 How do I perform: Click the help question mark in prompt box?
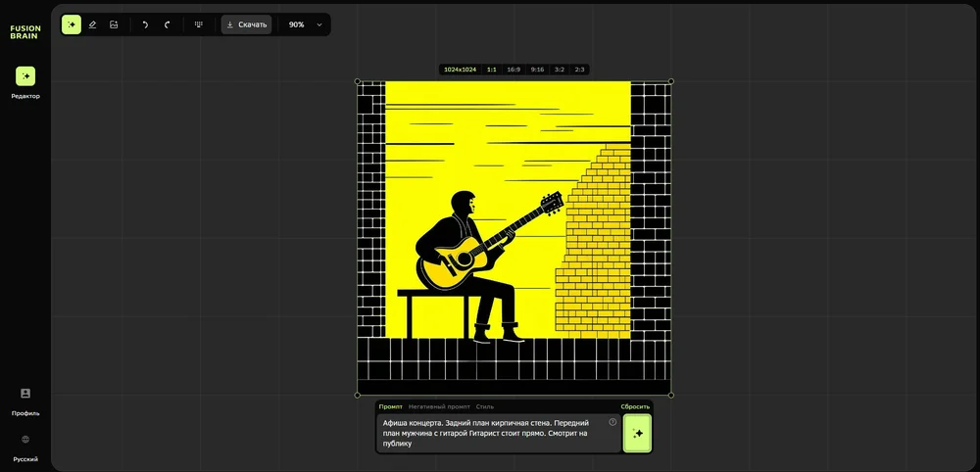click(612, 422)
